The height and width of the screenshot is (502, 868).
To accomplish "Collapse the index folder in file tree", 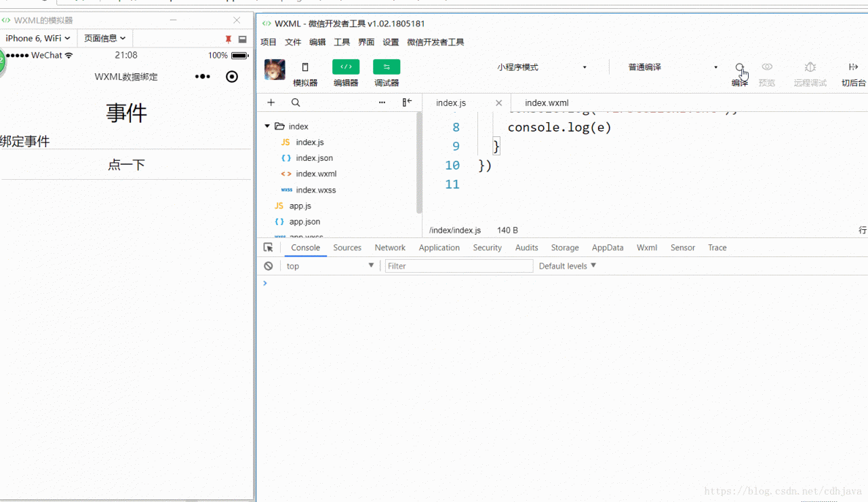I will point(267,125).
